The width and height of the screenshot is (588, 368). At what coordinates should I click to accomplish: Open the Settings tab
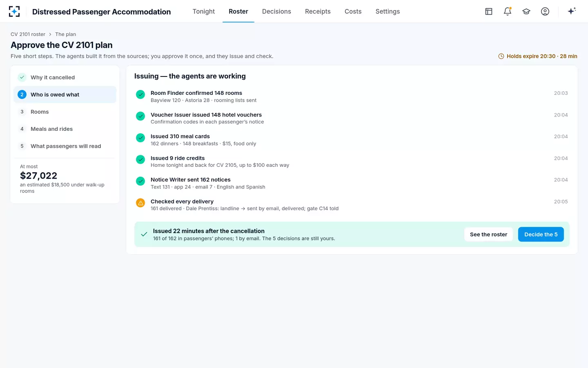coord(388,11)
